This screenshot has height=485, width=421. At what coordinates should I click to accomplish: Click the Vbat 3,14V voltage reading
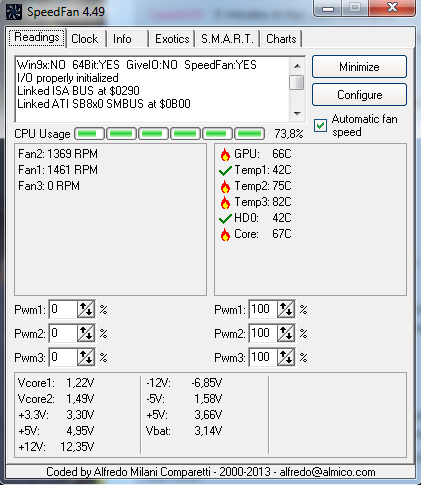point(184,431)
